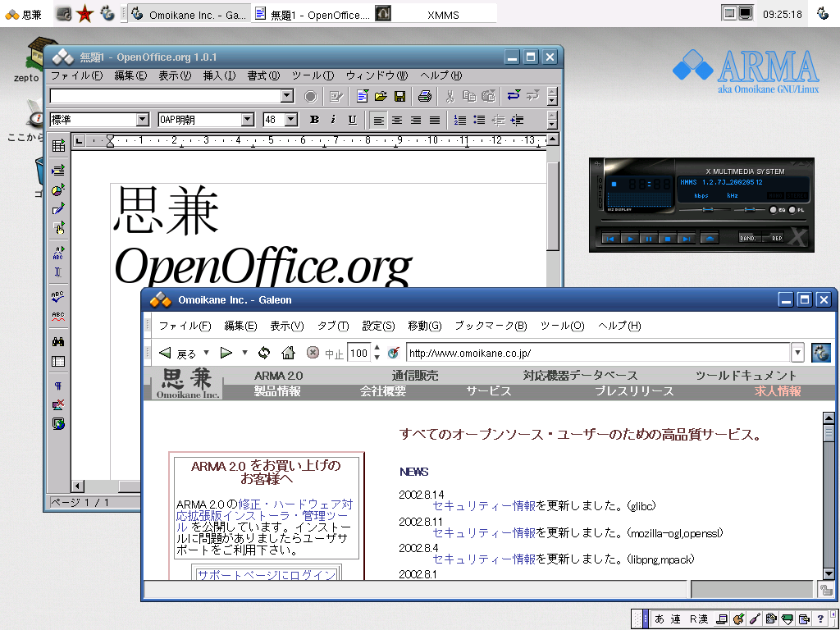Viewport: 840px width, 630px height.
Task: Click the Paste icon in OpenOffice toolbar
Action: tap(488, 97)
